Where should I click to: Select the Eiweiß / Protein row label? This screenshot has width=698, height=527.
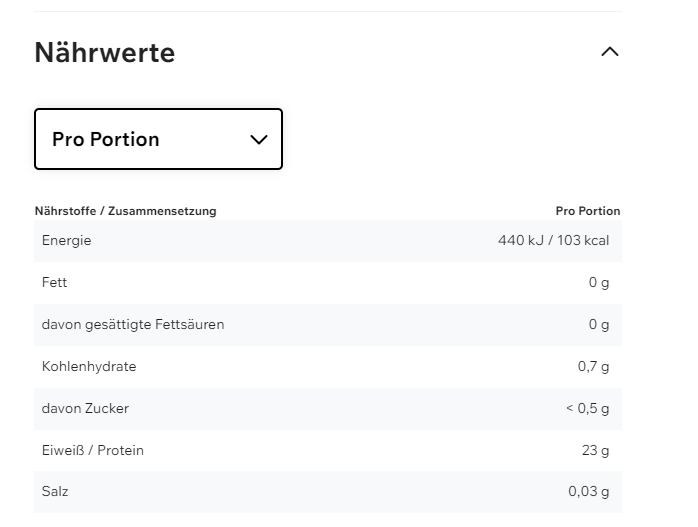click(93, 451)
